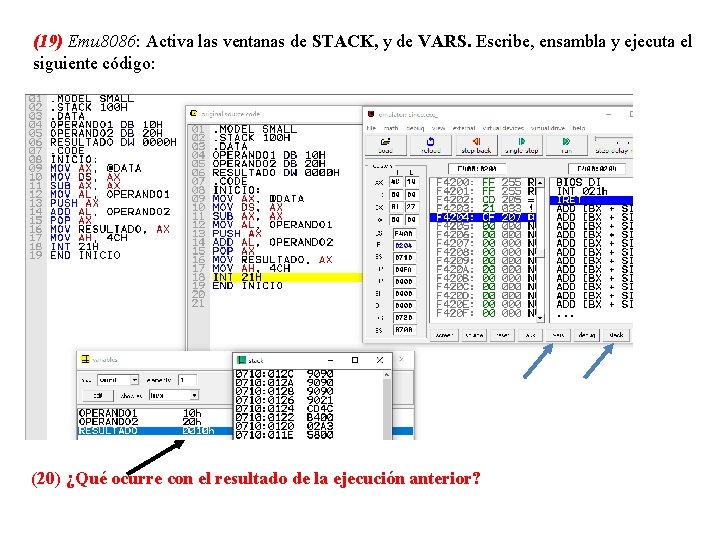
Task: Click memory list scrollbar down arrow
Action: (540, 318)
